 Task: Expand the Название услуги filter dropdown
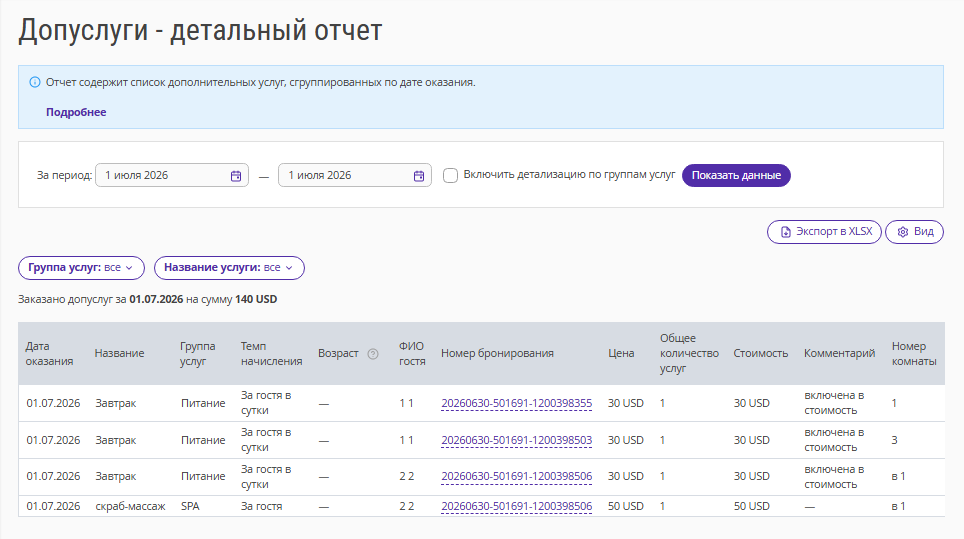(x=229, y=268)
